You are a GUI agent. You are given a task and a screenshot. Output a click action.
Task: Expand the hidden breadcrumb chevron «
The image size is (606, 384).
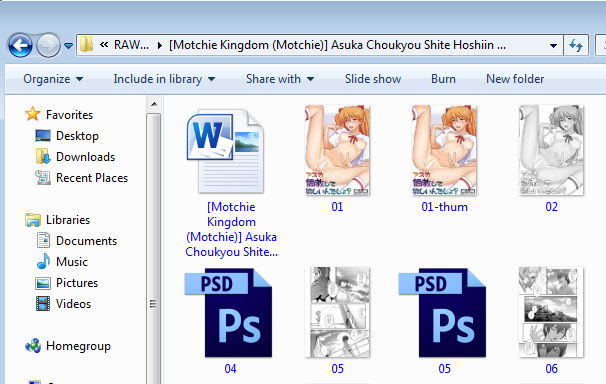104,45
